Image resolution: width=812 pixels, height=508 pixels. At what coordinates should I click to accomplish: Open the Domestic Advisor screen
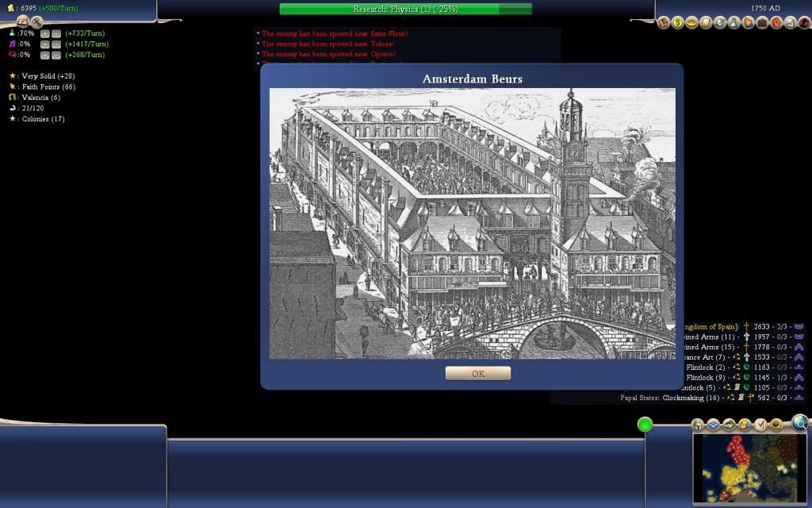point(664,22)
